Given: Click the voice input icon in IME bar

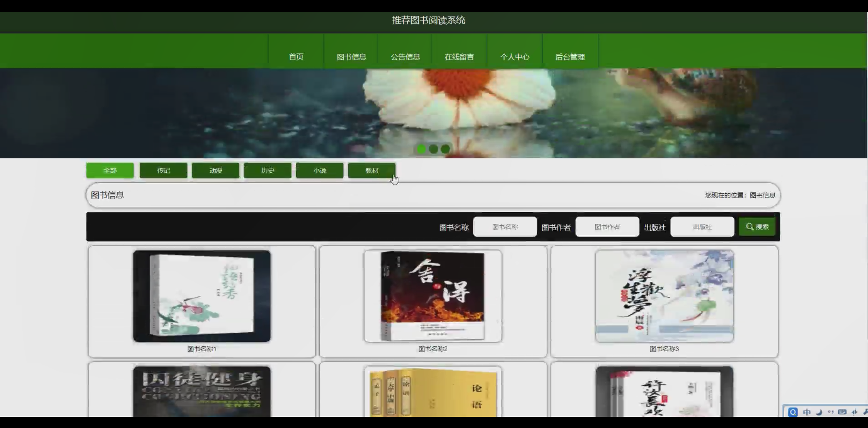Looking at the screenshot, I should tap(855, 412).
